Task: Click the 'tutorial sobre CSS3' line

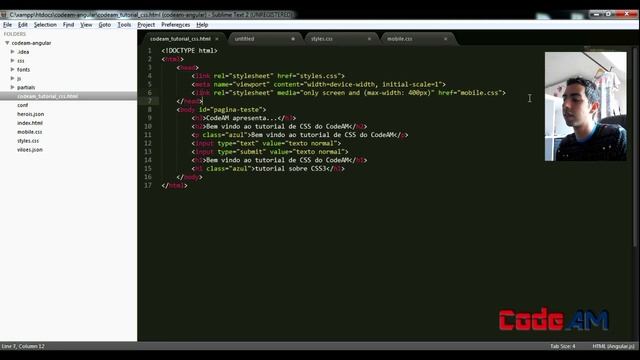Action: click(x=268, y=169)
